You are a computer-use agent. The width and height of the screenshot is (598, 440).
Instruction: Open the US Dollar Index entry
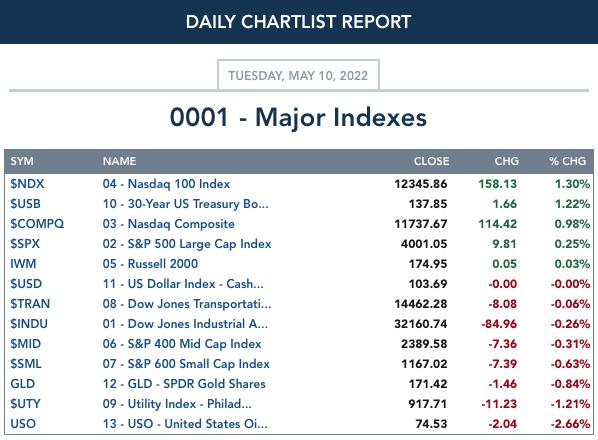(183, 284)
